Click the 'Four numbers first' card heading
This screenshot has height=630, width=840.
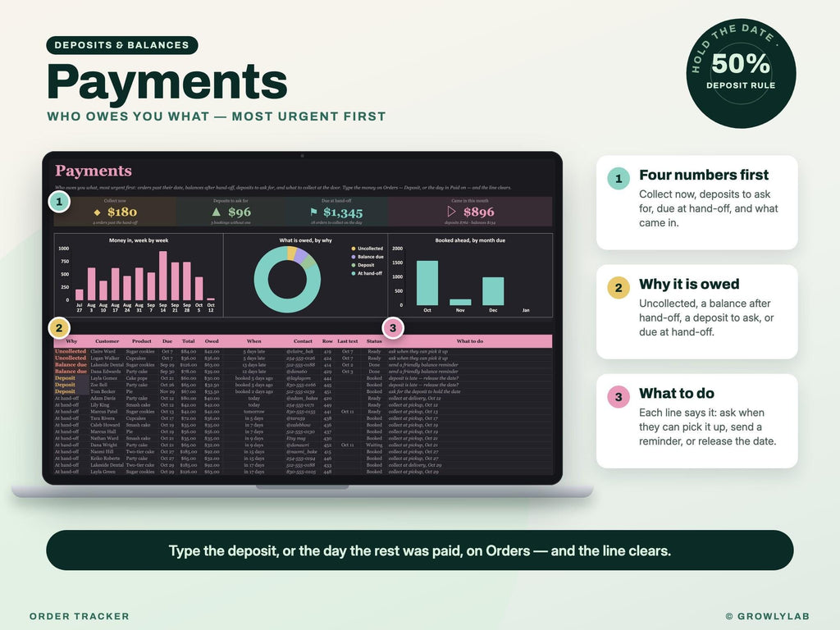703,176
